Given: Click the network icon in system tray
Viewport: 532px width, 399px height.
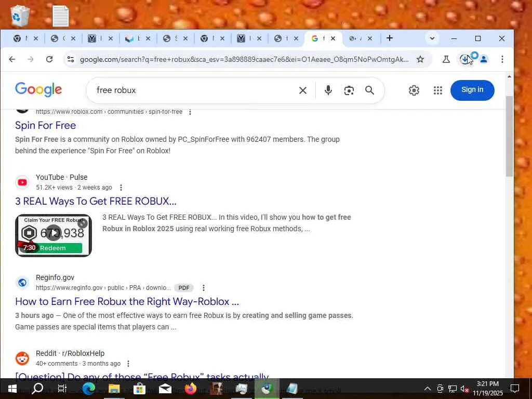Looking at the screenshot, I should tap(453, 389).
